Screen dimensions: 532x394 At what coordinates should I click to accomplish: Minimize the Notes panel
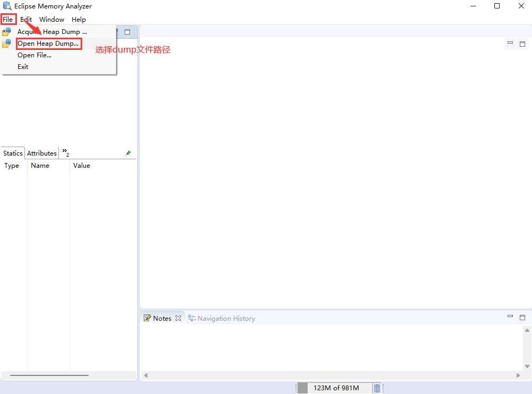(510, 317)
